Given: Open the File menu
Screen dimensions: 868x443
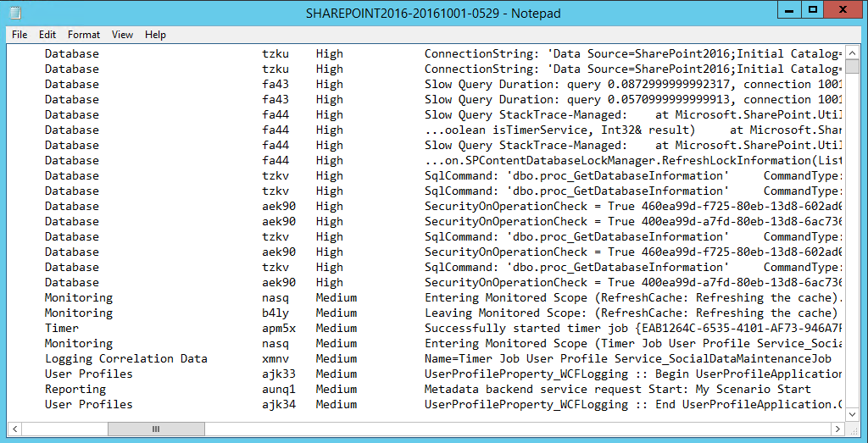Looking at the screenshot, I should coord(19,34).
